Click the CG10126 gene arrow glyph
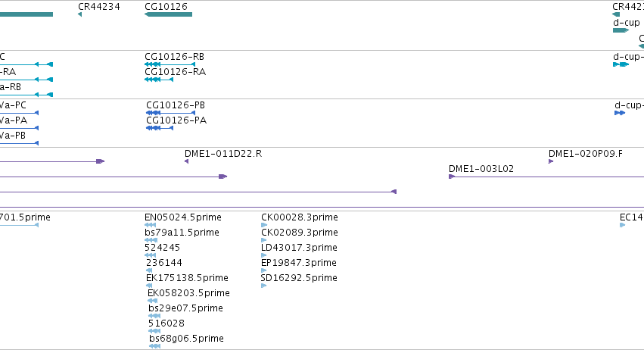Image resolution: width=644 pixels, height=350 pixels. pyautogui.click(x=169, y=14)
